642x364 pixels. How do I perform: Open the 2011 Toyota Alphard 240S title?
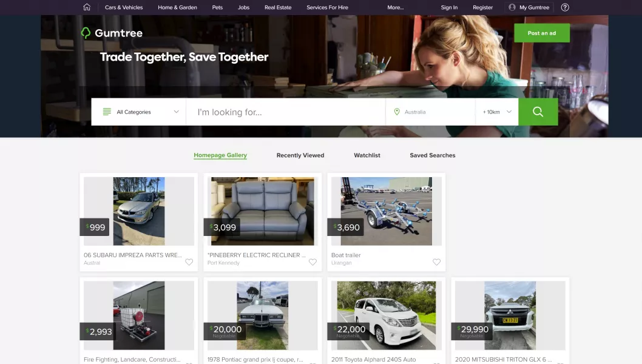(x=373, y=360)
